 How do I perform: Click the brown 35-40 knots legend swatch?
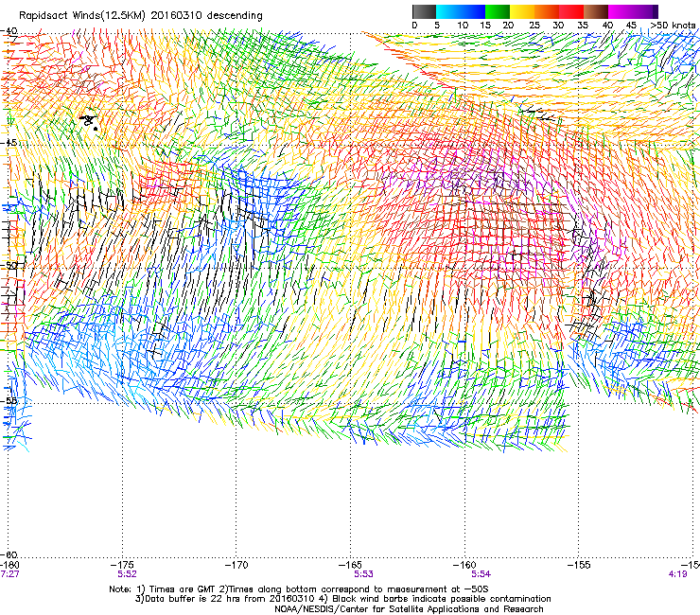596,11
